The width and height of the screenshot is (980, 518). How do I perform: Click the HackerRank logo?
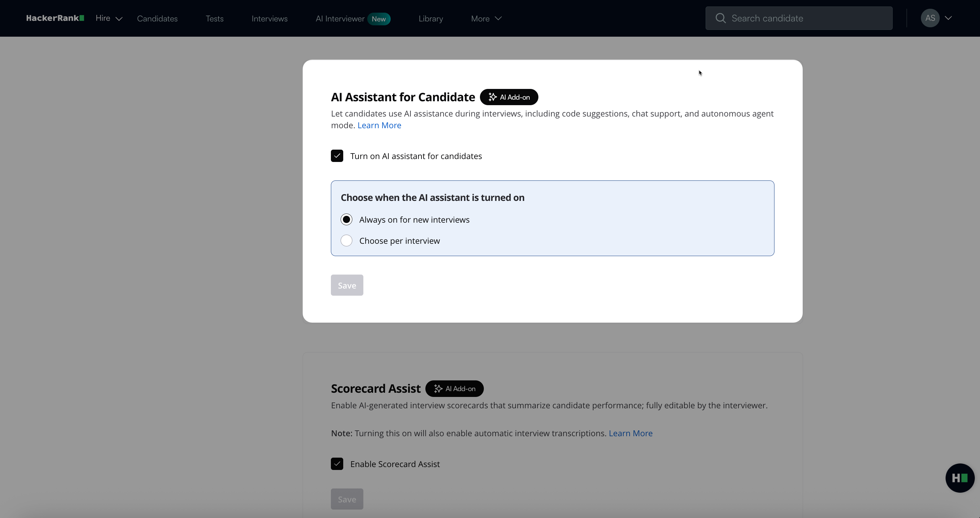pyautogui.click(x=55, y=18)
